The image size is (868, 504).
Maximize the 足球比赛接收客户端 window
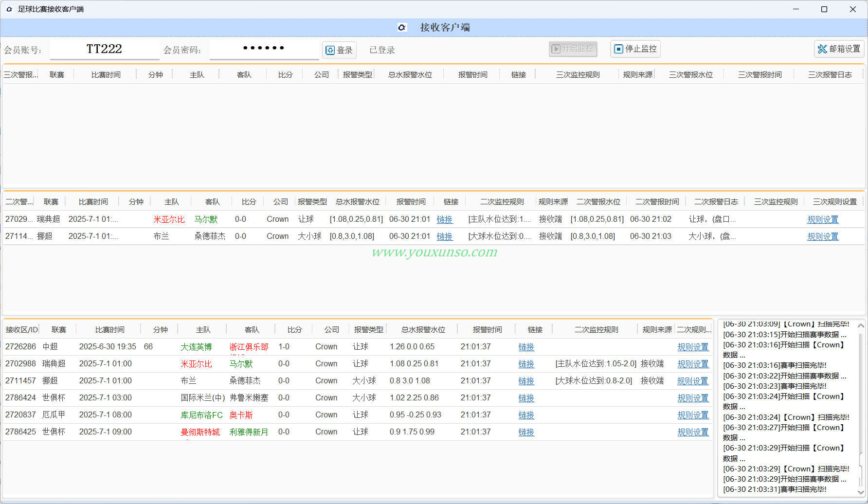click(x=824, y=9)
